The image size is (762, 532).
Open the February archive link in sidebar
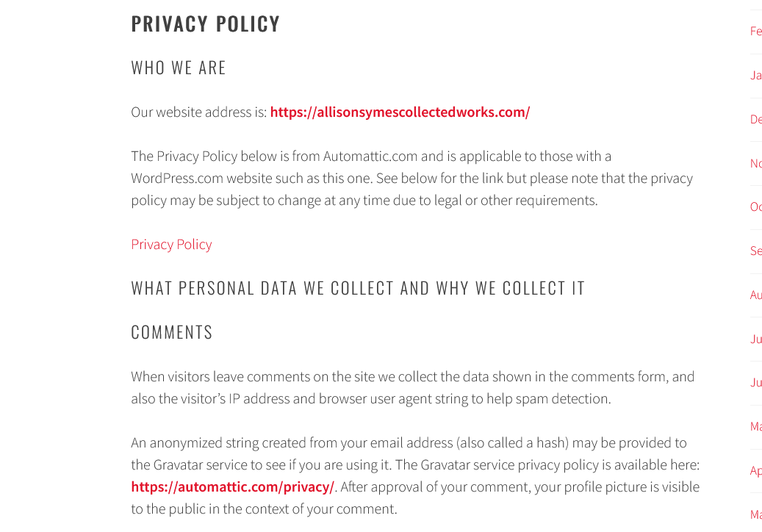coord(756,32)
